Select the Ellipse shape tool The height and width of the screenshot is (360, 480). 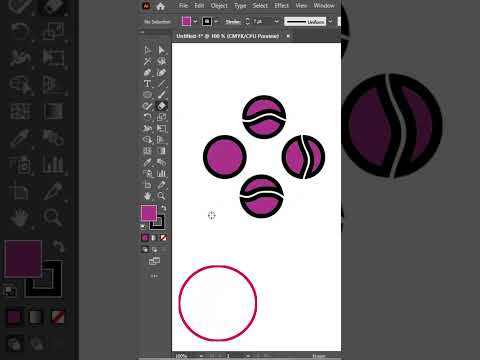click(148, 95)
